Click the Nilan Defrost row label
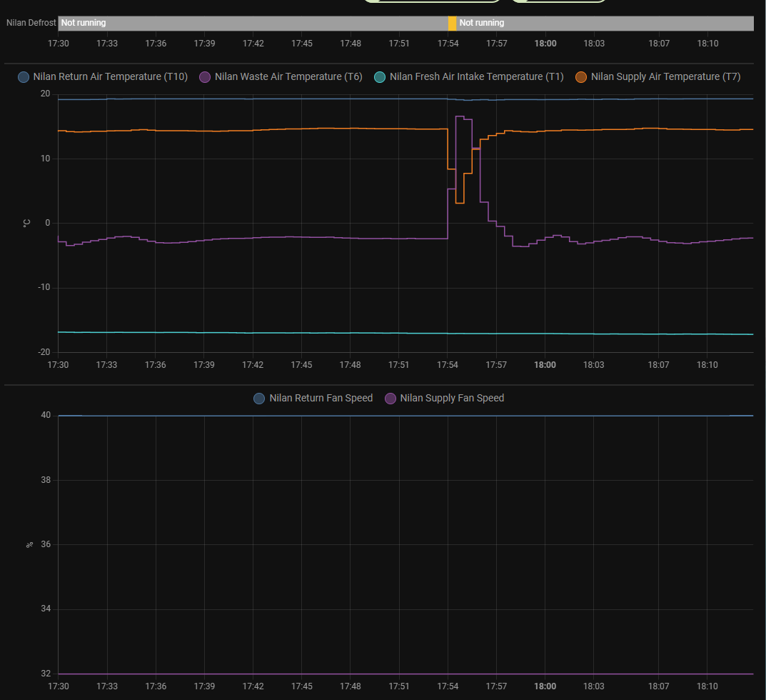The image size is (766, 700). 31,24
